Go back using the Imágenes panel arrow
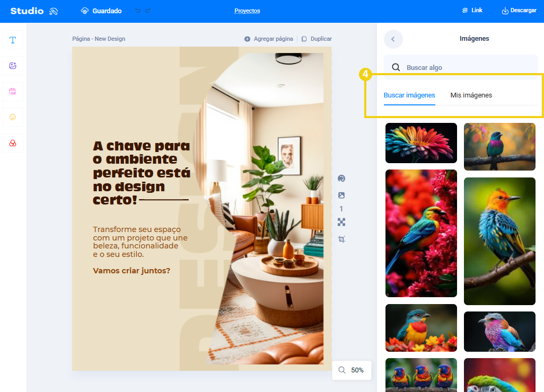 tap(393, 39)
